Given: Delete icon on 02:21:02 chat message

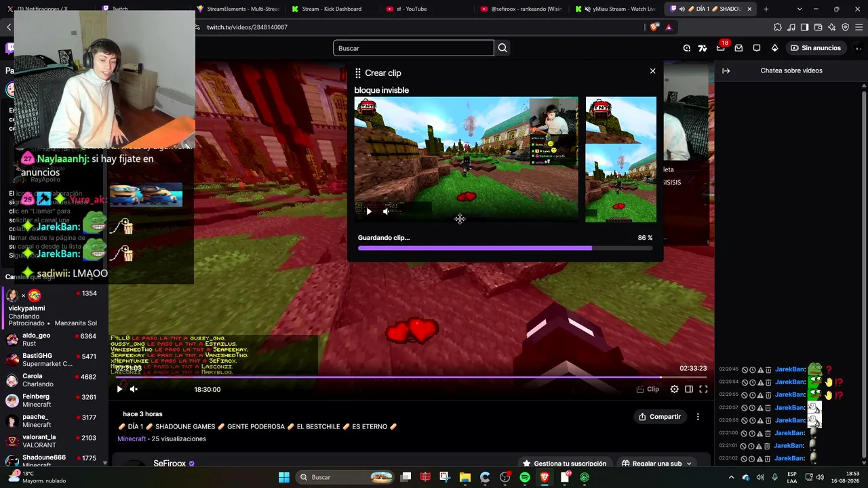Looking at the screenshot, I should point(768,459).
